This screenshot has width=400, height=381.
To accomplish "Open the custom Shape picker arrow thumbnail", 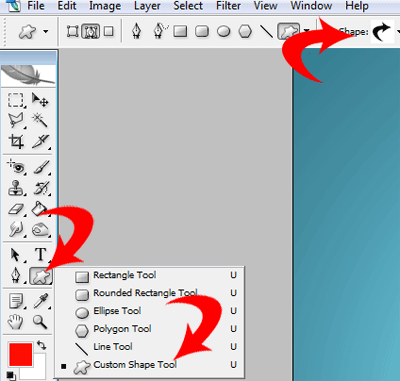I will (x=383, y=32).
